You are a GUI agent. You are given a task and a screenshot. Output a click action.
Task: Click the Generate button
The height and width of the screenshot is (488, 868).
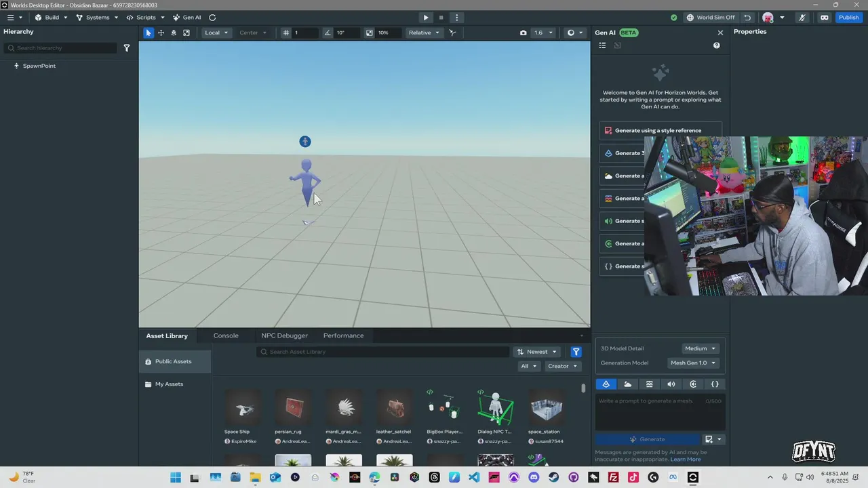tap(647, 439)
